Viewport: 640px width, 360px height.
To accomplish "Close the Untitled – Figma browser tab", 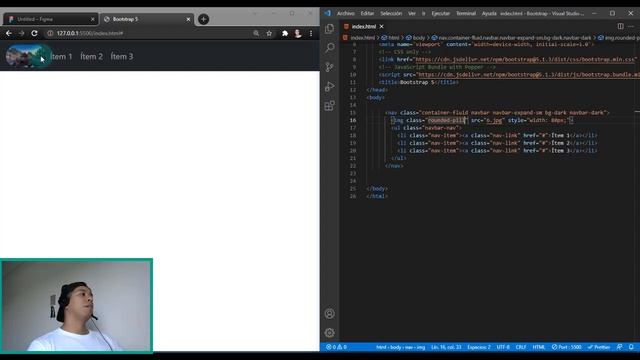I will pyautogui.click(x=92, y=19).
